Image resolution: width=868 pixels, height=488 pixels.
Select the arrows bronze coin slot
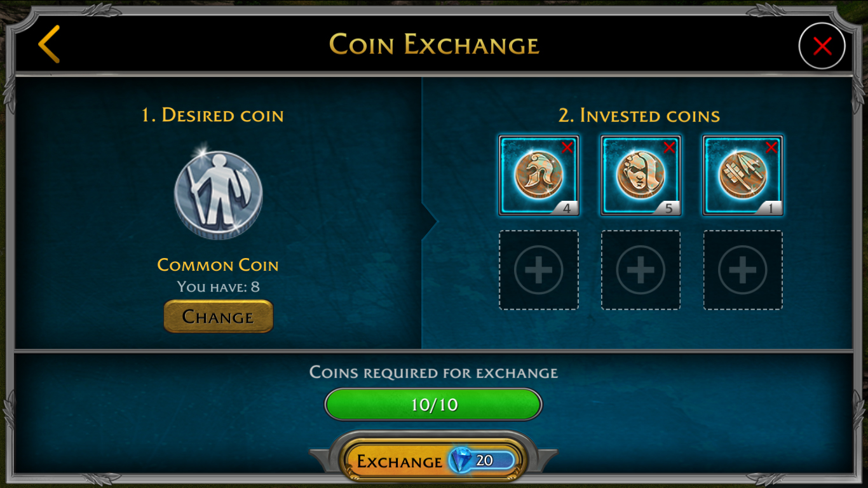[x=743, y=175]
